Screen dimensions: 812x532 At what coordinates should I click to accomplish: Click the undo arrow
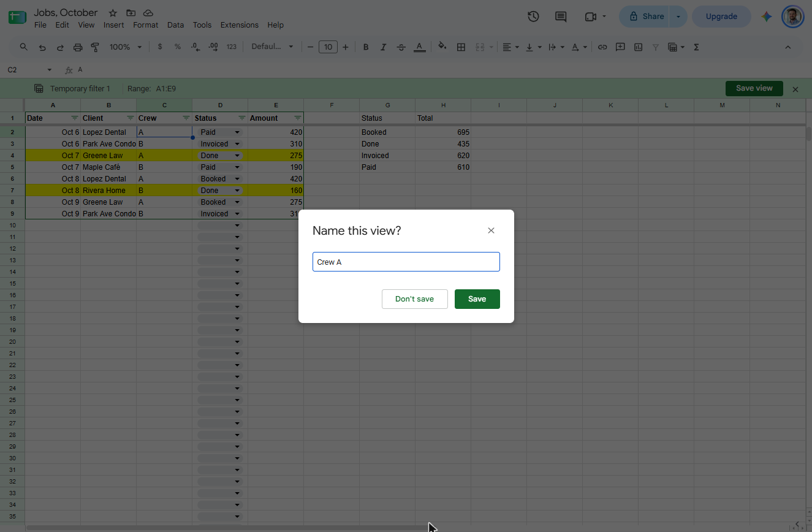[x=42, y=47]
